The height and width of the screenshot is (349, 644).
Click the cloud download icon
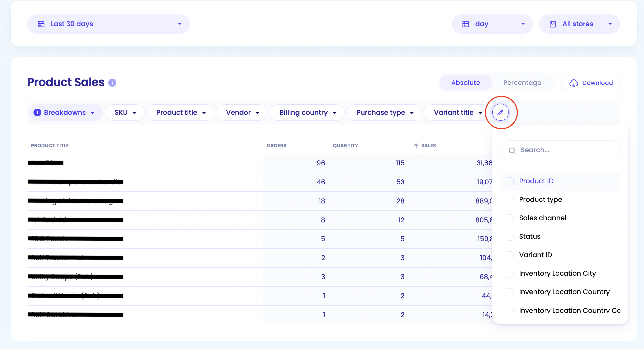(x=574, y=83)
